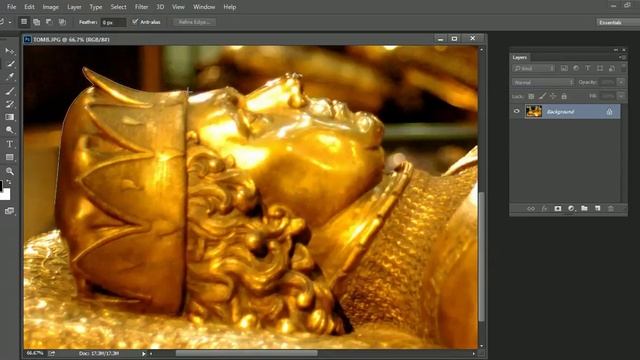640x360 pixels.
Task: Select the Move tool in the toolbar
Action: [x=10, y=51]
